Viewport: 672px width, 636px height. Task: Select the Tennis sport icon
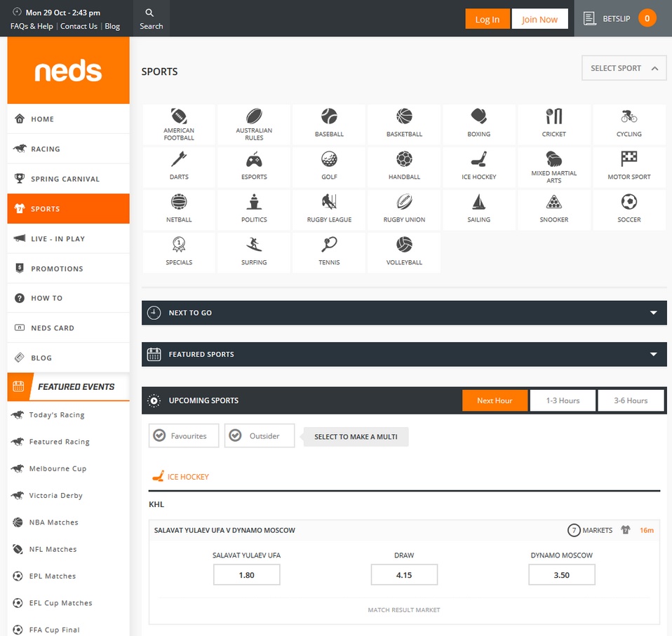328,252
